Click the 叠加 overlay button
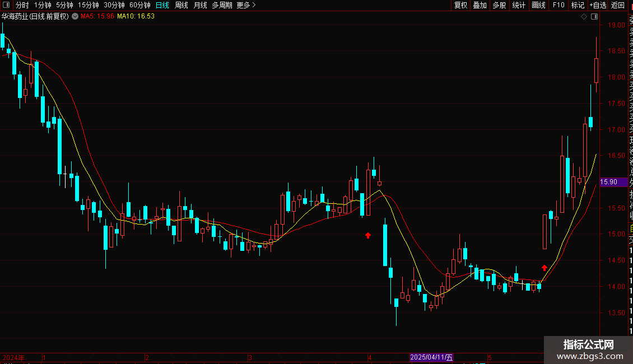This screenshot has width=633, height=364. [480, 5]
